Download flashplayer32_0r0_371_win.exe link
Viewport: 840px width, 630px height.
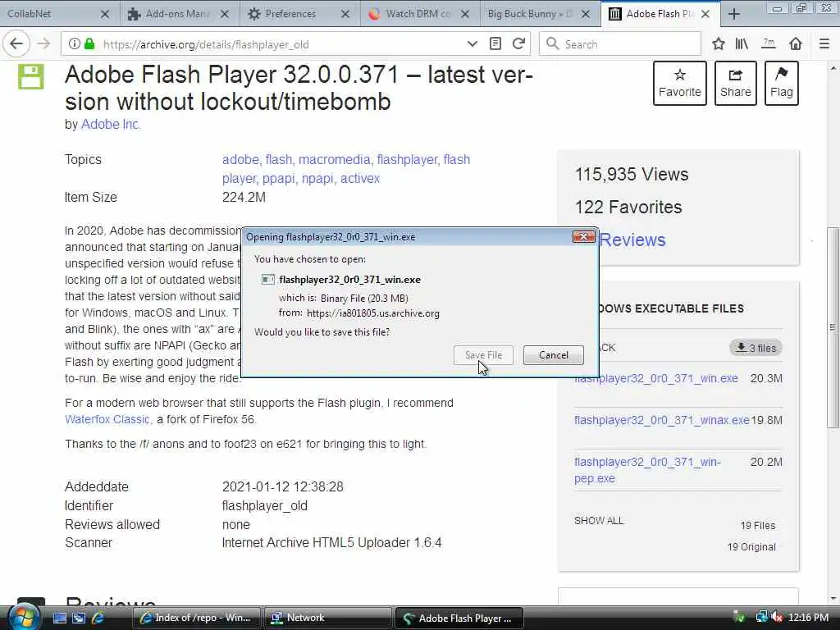tap(656, 378)
